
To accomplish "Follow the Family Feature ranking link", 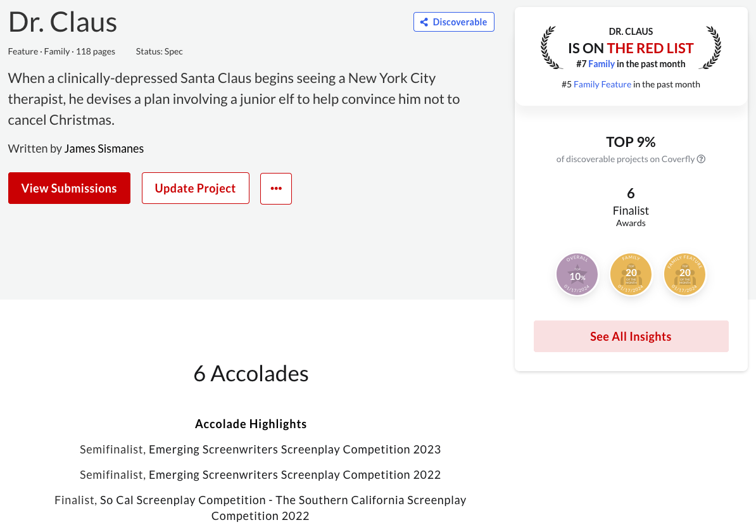I will (x=602, y=84).
